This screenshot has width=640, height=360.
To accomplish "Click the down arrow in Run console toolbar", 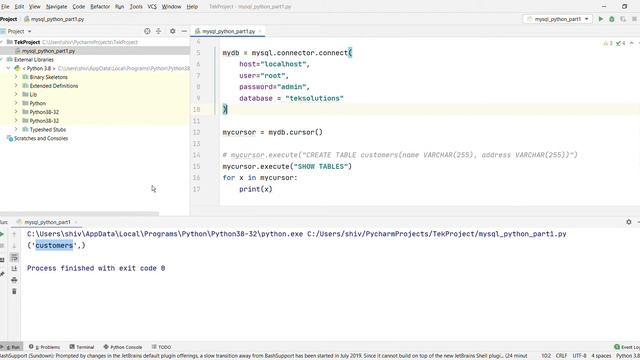I will point(14,246).
